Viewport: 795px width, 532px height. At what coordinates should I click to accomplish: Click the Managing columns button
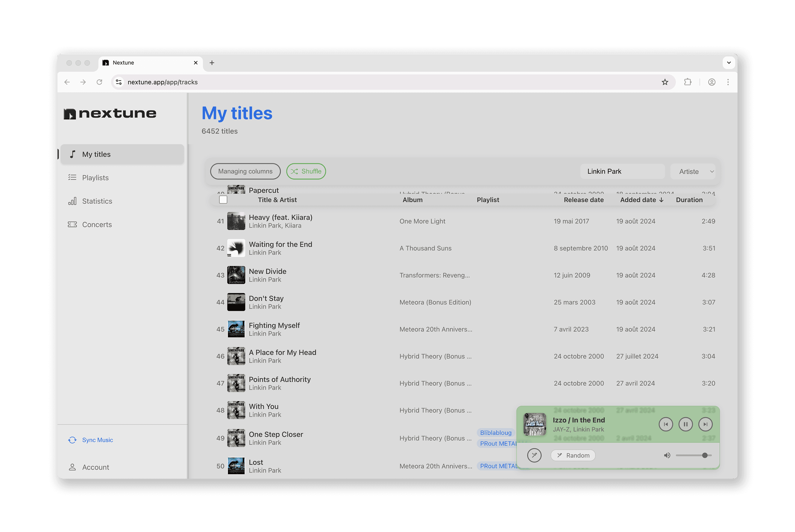pos(245,171)
